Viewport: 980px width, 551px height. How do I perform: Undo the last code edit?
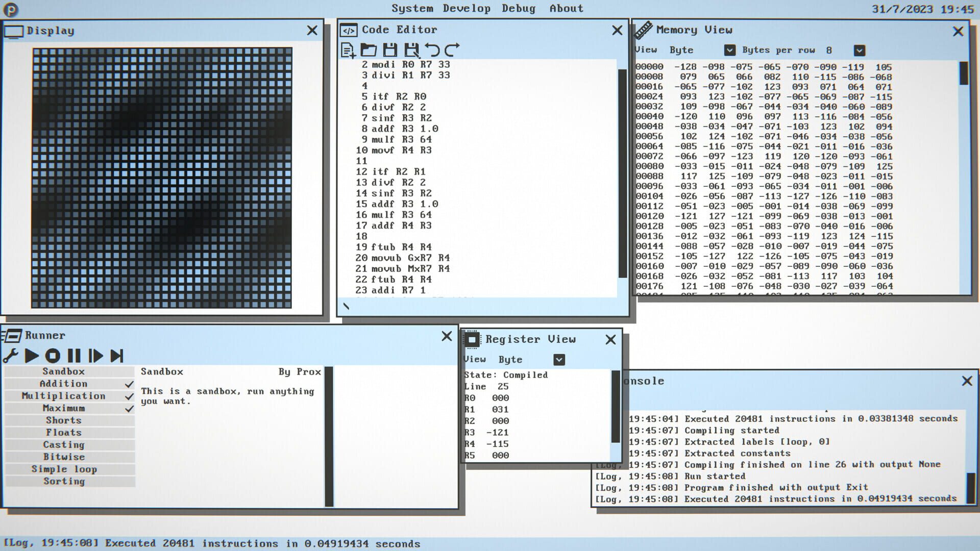click(432, 49)
